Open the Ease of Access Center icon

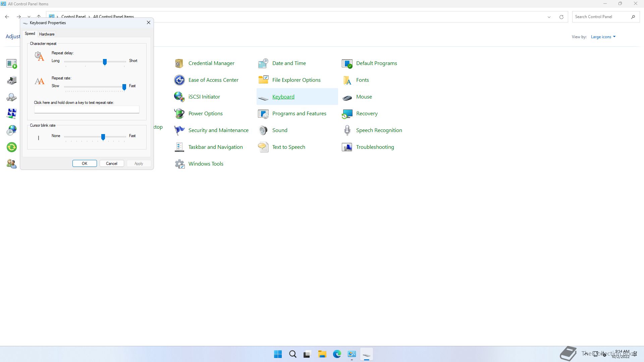(179, 80)
